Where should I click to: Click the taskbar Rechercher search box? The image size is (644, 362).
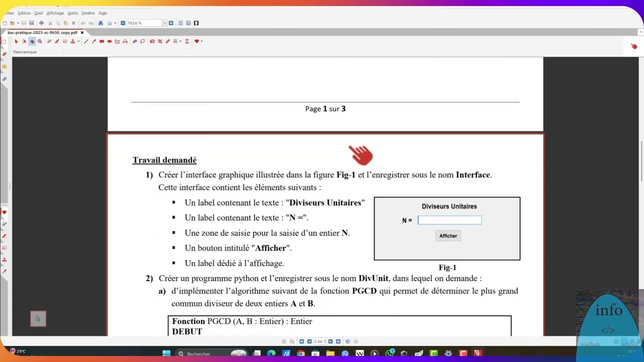(x=211, y=353)
